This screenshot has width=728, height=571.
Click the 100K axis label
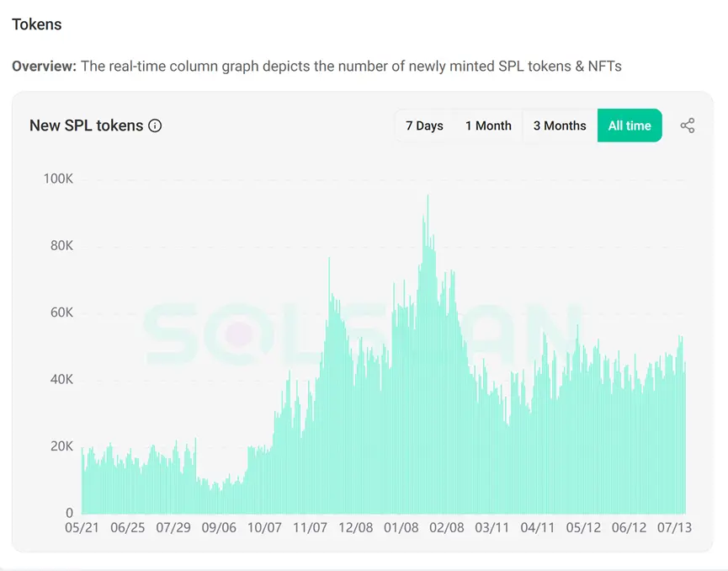pyautogui.click(x=57, y=179)
